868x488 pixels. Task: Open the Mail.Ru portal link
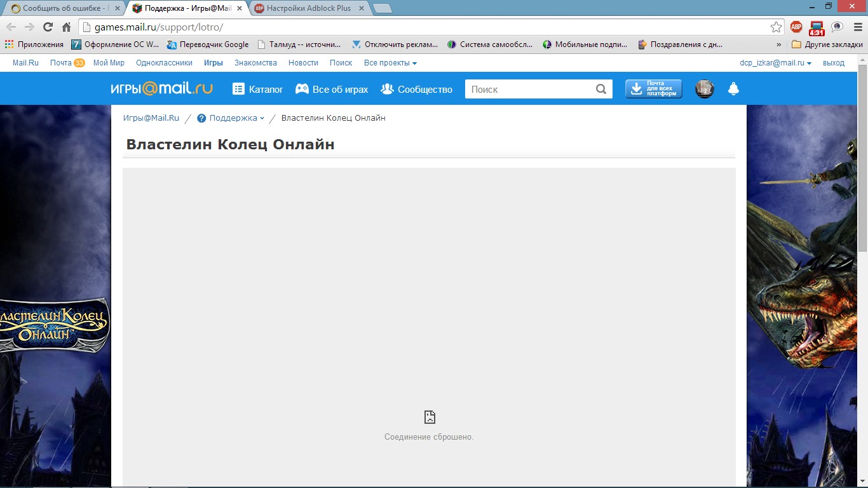pos(25,63)
